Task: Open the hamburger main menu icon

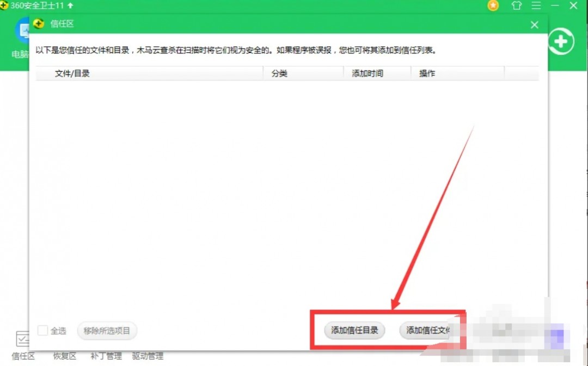Action: (536, 6)
